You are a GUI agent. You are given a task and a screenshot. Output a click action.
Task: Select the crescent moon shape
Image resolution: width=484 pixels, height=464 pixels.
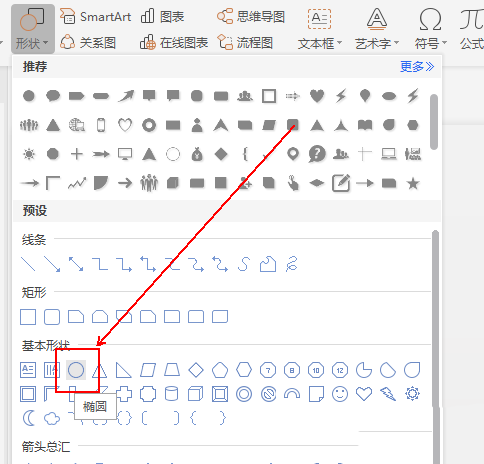[x=29, y=418]
